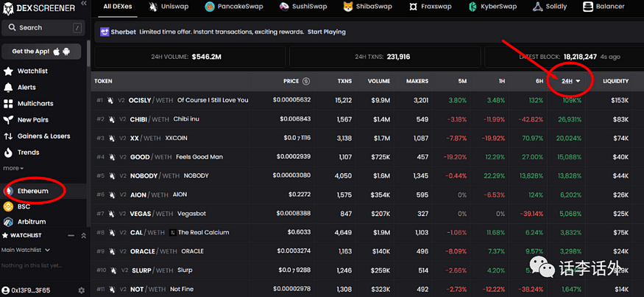The width and height of the screenshot is (644, 297).
Task: Minimize the Watchlist panel dash icon
Action: click(x=71, y=236)
